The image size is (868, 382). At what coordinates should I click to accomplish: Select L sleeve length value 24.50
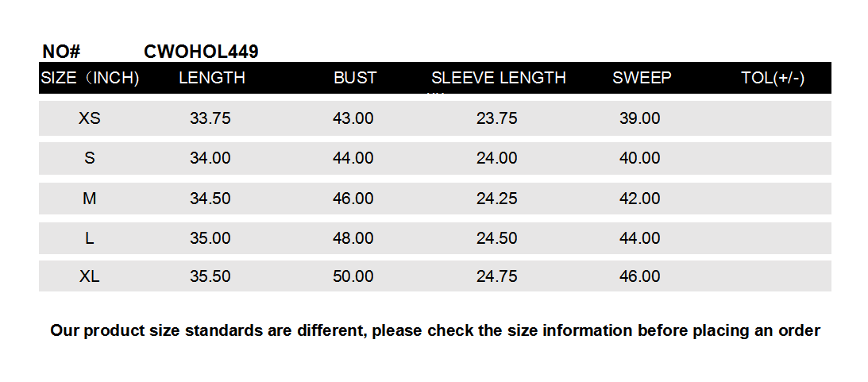pyautogui.click(x=497, y=237)
